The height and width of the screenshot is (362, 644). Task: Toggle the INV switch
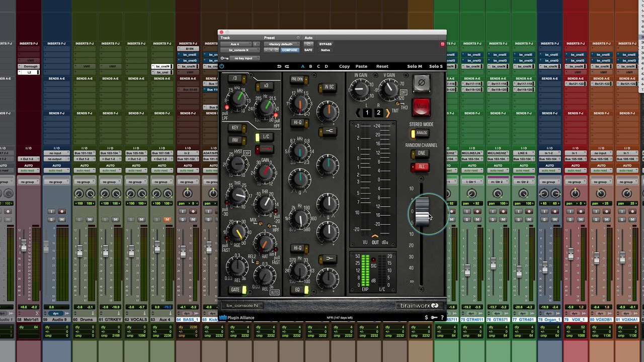pyautogui.click(x=236, y=140)
